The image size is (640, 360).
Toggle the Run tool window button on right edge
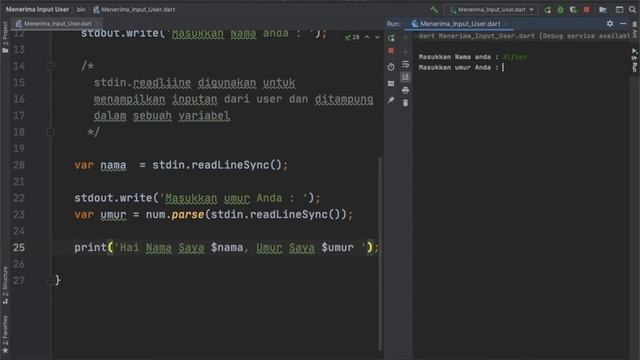coord(635,60)
